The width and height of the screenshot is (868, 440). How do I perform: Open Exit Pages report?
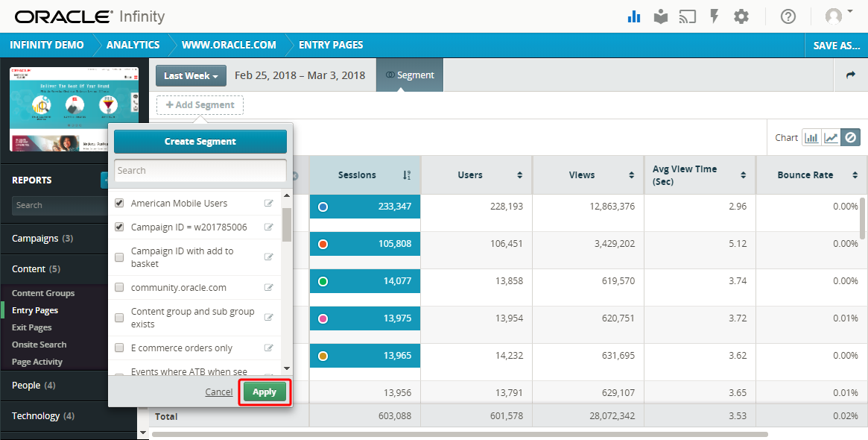(x=31, y=327)
